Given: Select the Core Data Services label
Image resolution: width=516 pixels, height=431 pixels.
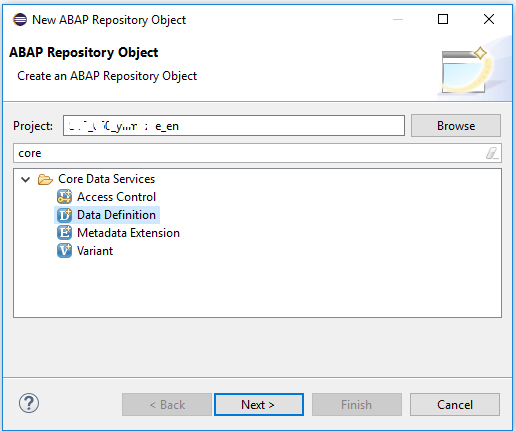Looking at the screenshot, I should [x=107, y=179].
